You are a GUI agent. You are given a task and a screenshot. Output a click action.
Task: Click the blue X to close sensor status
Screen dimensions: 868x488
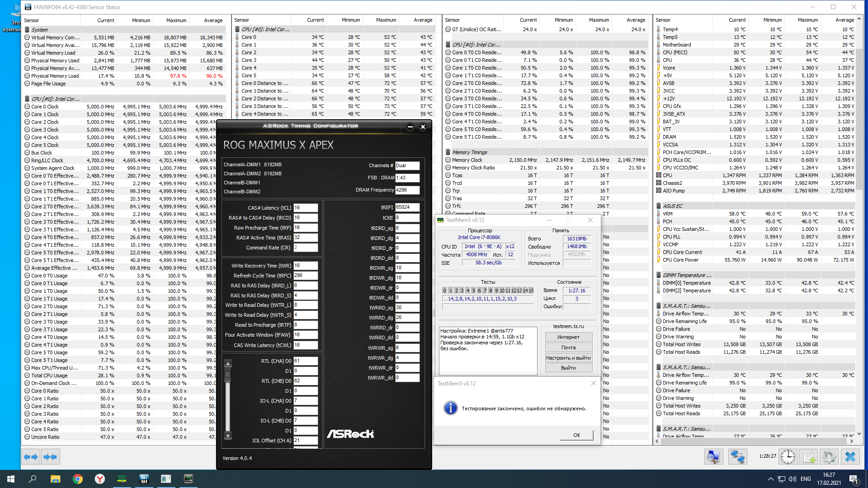[850, 457]
